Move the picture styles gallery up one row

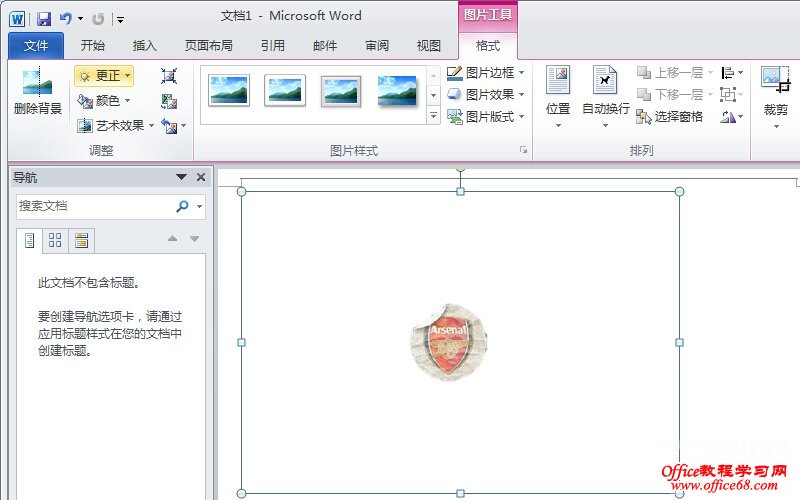click(x=433, y=76)
